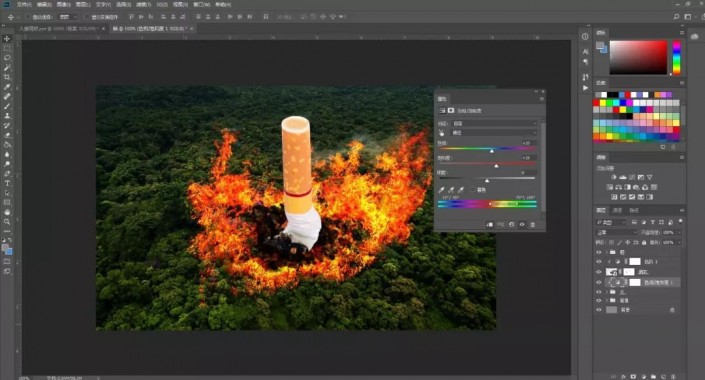Click the Saturation slider handle
Viewport: 705px width, 380px height.
[496, 166]
